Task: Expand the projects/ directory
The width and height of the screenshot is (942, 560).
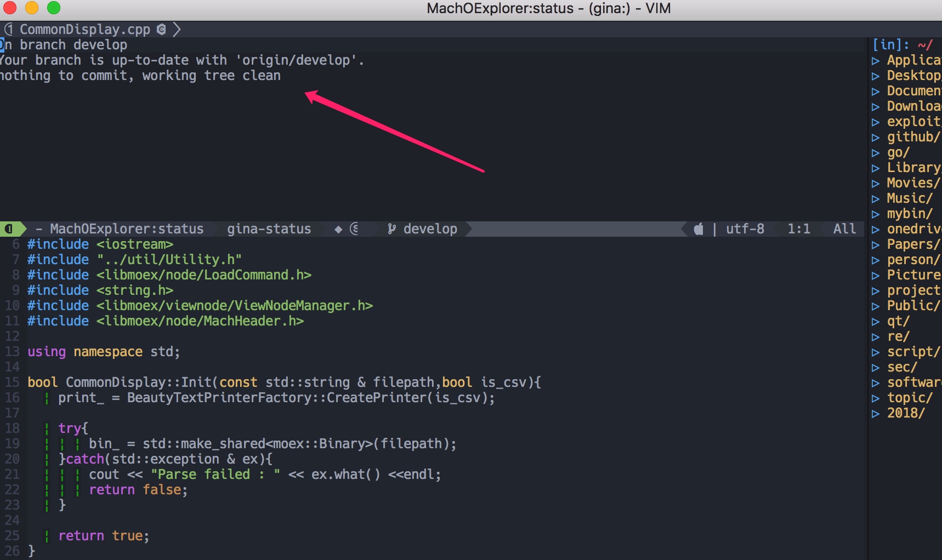Action: pos(876,291)
